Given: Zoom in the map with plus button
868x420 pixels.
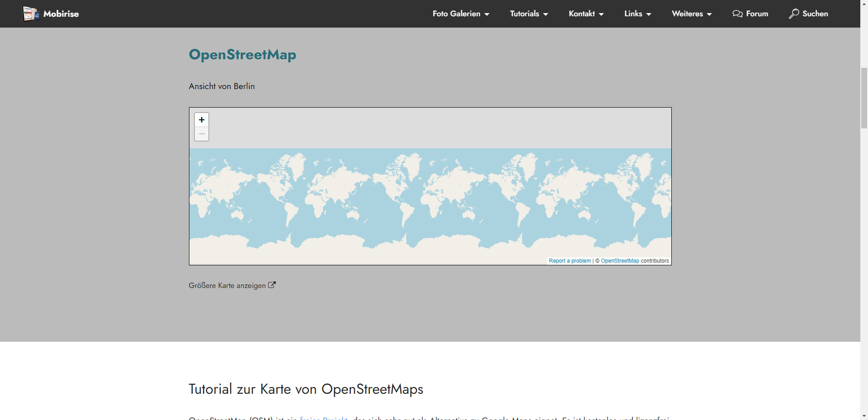Looking at the screenshot, I should [x=202, y=120].
